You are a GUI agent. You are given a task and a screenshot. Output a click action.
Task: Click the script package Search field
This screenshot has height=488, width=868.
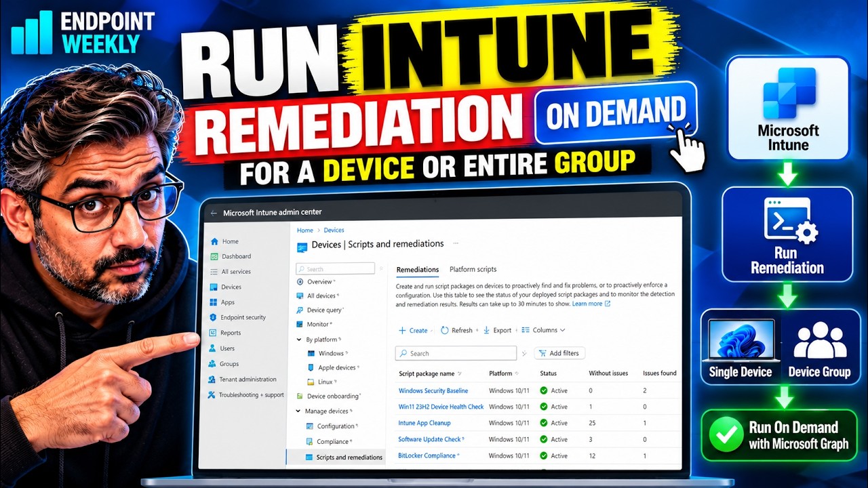(456, 353)
